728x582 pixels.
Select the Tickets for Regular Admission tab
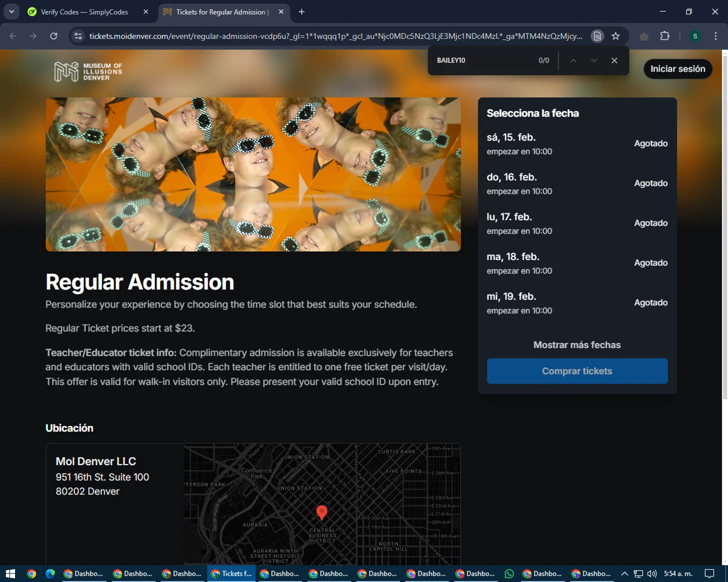pyautogui.click(x=221, y=12)
